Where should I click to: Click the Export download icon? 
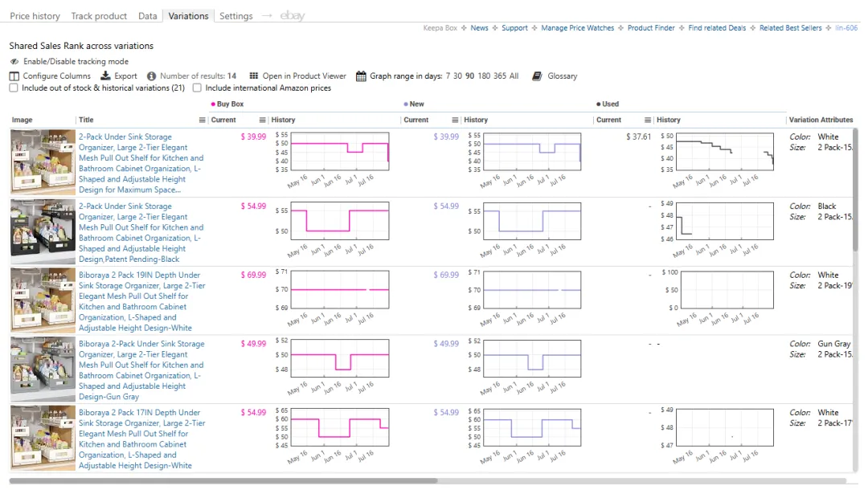click(x=105, y=76)
